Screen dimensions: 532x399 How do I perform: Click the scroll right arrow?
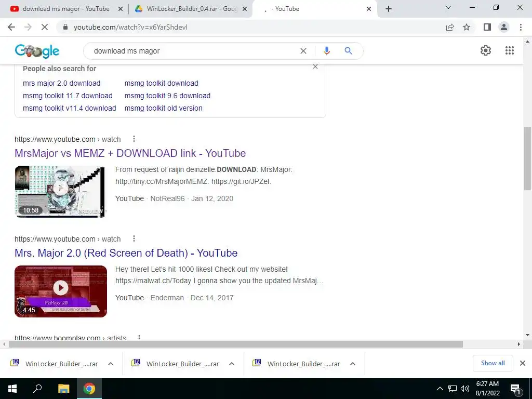click(519, 344)
